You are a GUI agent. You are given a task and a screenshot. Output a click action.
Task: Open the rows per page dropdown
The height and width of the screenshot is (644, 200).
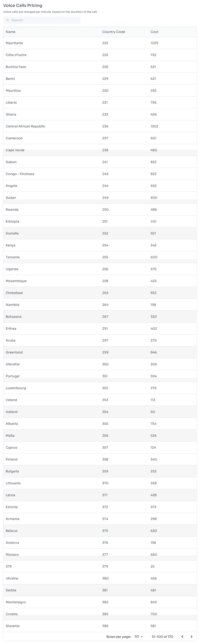[x=139, y=636]
